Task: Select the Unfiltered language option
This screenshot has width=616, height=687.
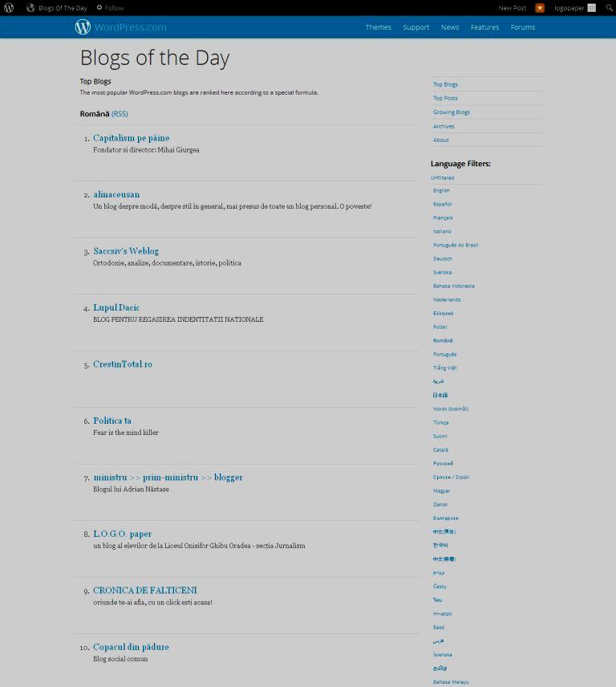Action: 442,177
